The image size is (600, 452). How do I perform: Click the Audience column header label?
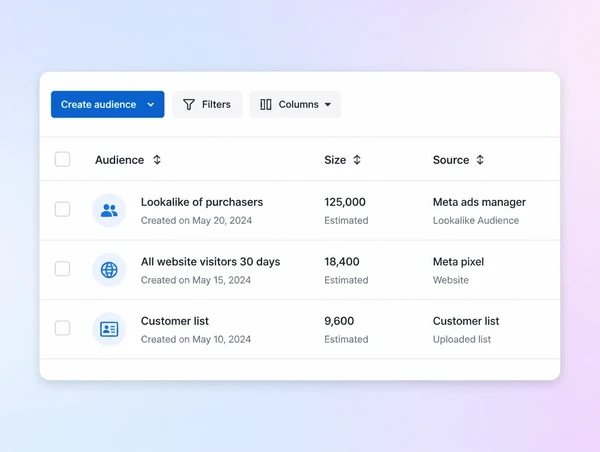119,160
